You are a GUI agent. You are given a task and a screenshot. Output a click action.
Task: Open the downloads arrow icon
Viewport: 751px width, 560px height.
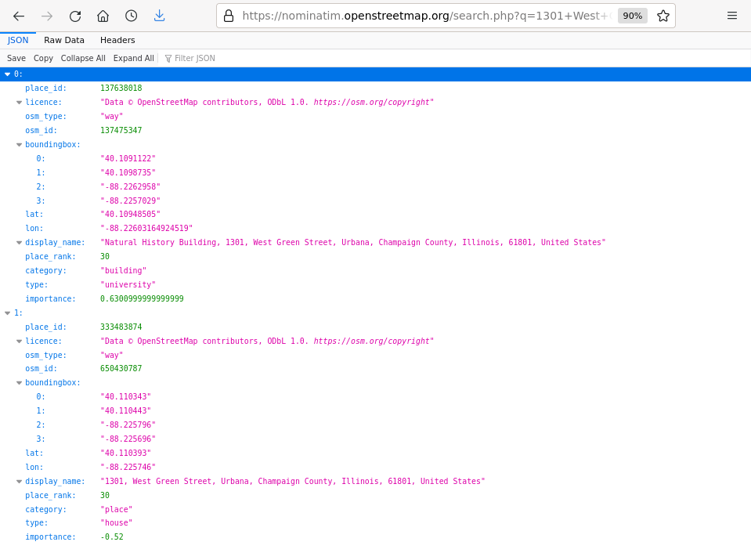[x=159, y=16]
